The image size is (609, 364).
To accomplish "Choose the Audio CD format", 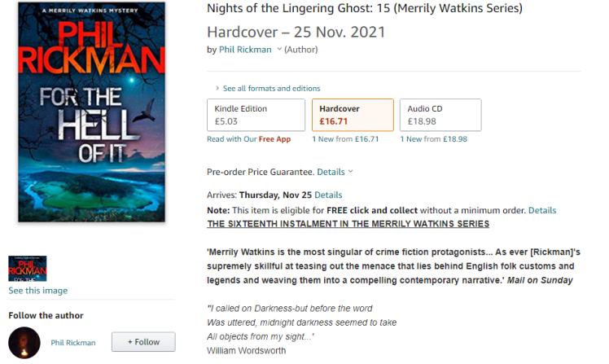I will 440,116.
